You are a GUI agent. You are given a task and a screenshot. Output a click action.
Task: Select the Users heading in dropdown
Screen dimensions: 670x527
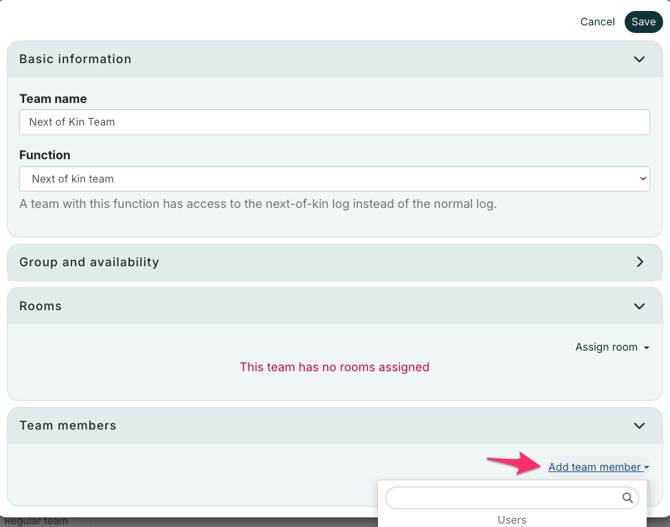512,520
